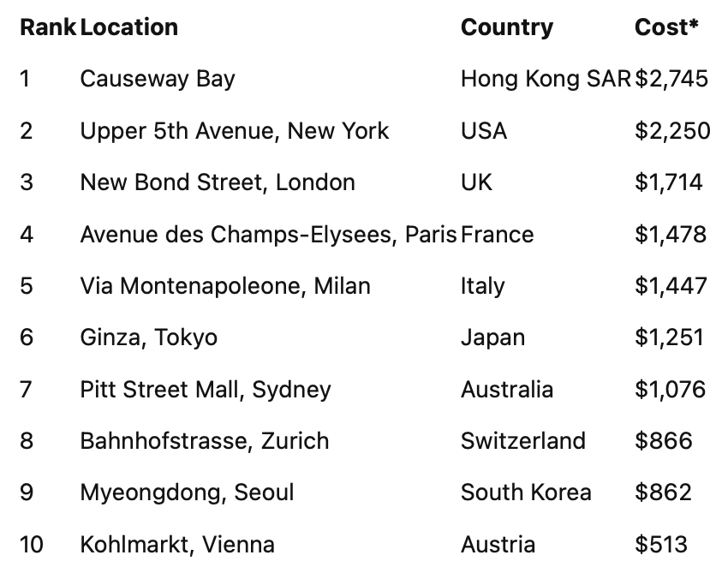
Task: Click the Rank column header
Action: point(48,27)
